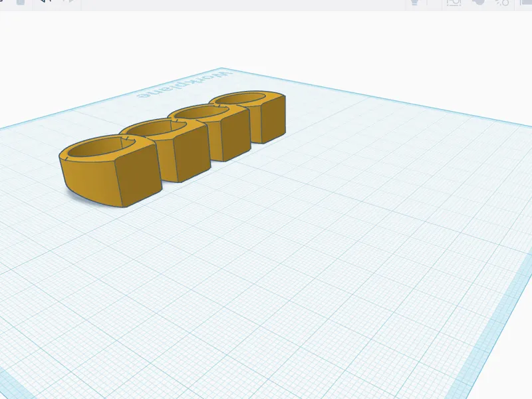Image resolution: width=532 pixels, height=399 pixels.
Task: Open the Align tool
Action: (x=525, y=3)
